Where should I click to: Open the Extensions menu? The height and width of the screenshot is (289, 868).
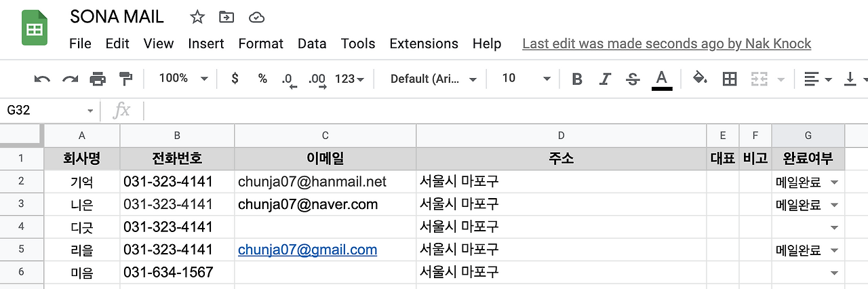pyautogui.click(x=424, y=43)
